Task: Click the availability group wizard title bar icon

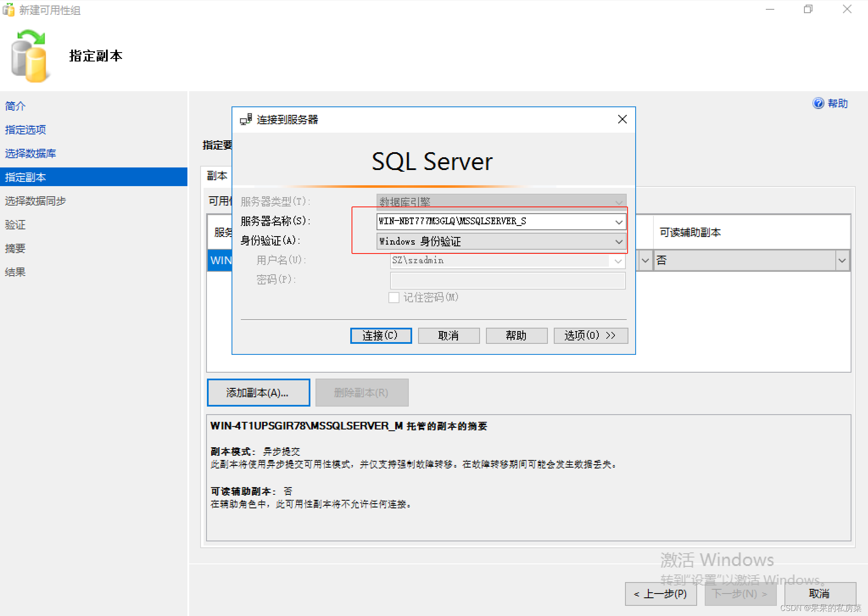Action: [8, 9]
